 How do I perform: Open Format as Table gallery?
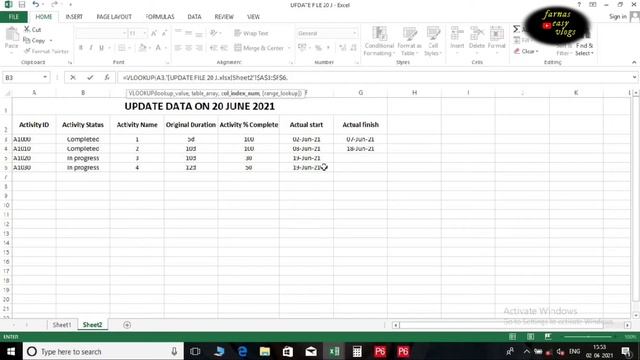[x=409, y=41]
